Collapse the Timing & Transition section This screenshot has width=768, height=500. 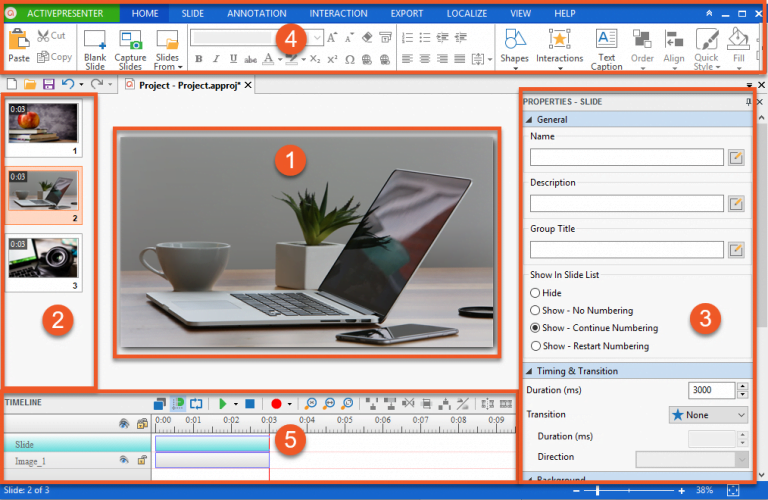(529, 371)
